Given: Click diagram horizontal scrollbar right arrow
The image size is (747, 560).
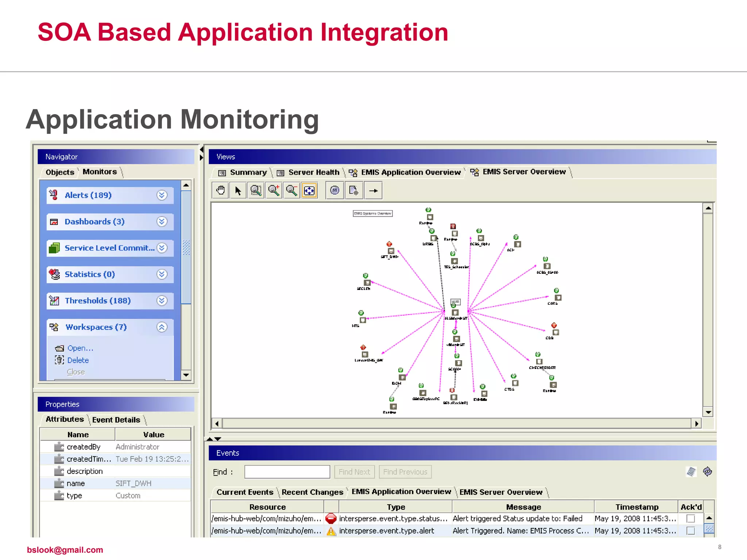Looking at the screenshot, I should pyautogui.click(x=696, y=423).
